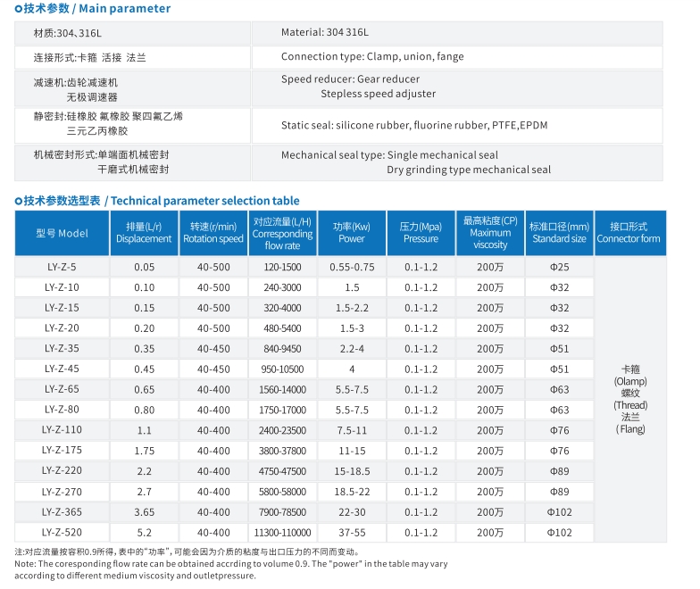Click 'Dry grinding type mechanical seal' line
The height and width of the screenshot is (589, 700).
coord(469,170)
